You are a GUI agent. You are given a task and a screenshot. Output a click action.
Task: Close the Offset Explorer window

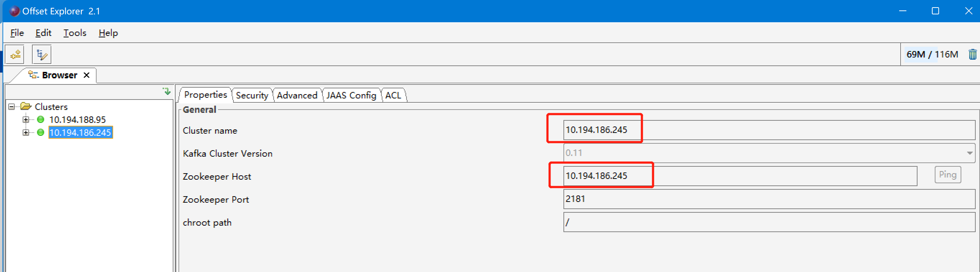(x=969, y=11)
